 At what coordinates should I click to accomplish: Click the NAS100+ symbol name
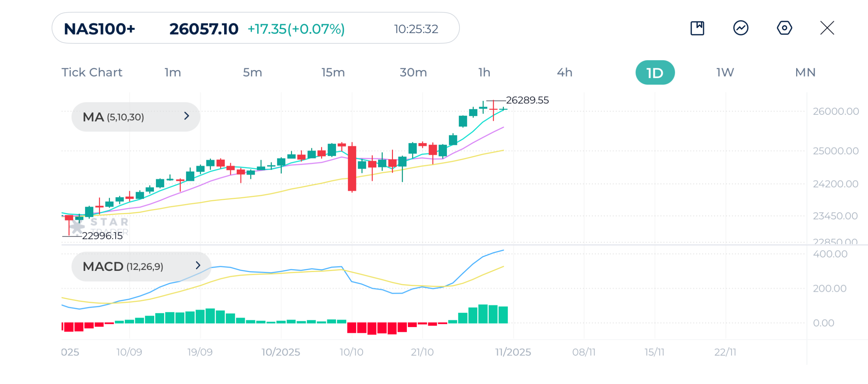click(99, 29)
